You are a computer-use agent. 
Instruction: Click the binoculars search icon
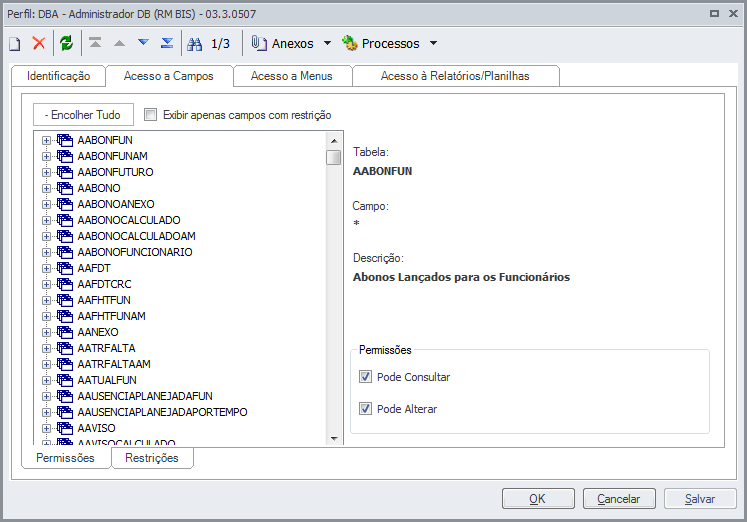pyautogui.click(x=195, y=44)
